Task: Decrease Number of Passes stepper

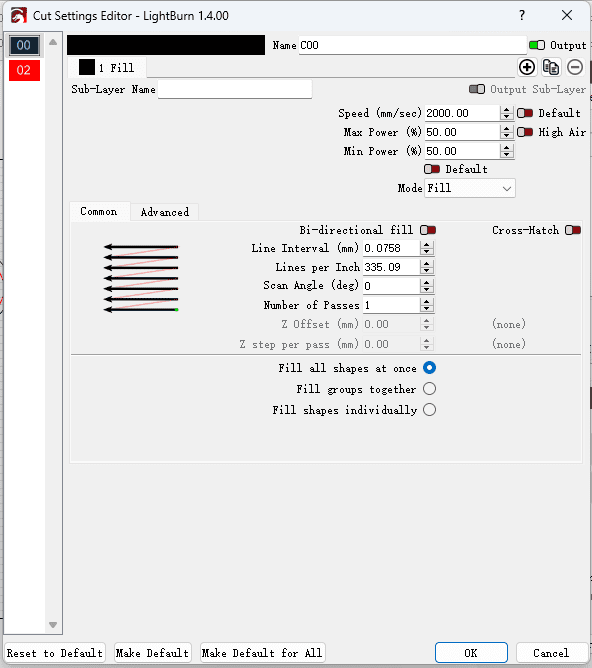Action: (x=426, y=309)
